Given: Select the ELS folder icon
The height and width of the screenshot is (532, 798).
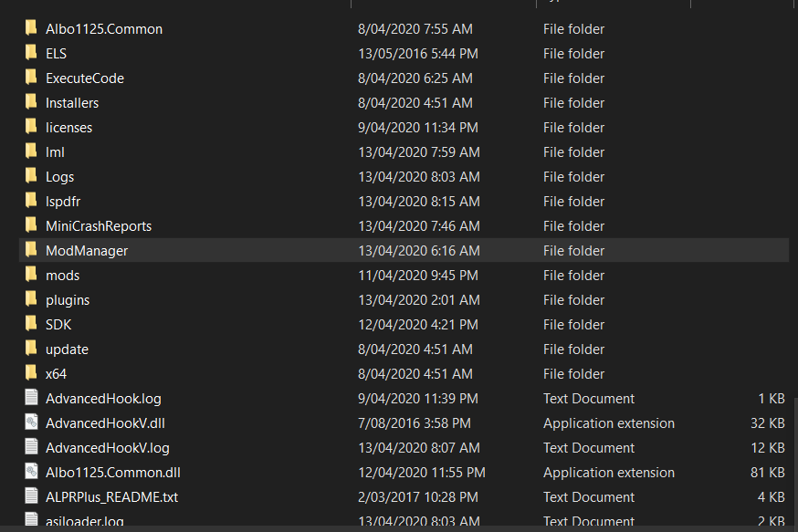Looking at the screenshot, I should 31,53.
